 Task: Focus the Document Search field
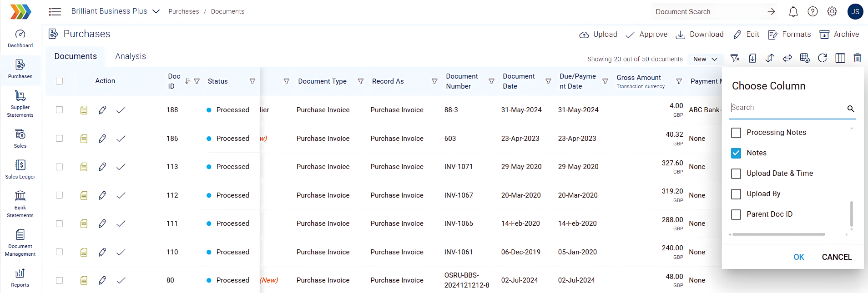pyautogui.click(x=708, y=12)
